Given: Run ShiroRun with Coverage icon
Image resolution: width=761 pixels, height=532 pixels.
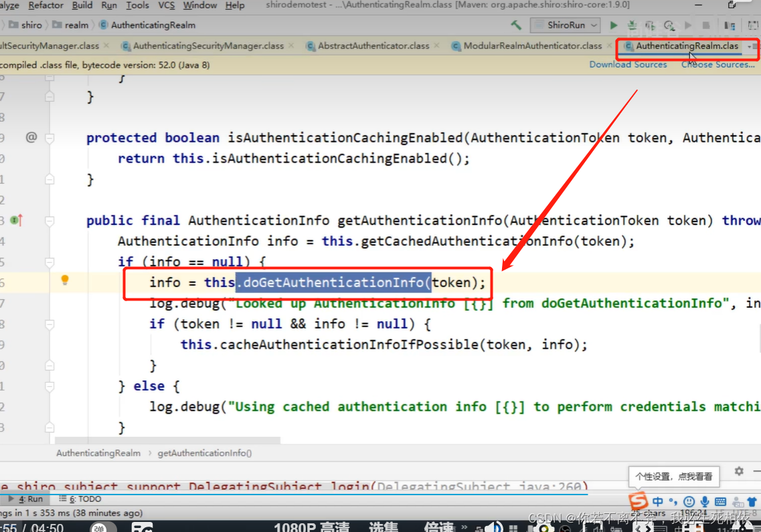Looking at the screenshot, I should point(651,25).
